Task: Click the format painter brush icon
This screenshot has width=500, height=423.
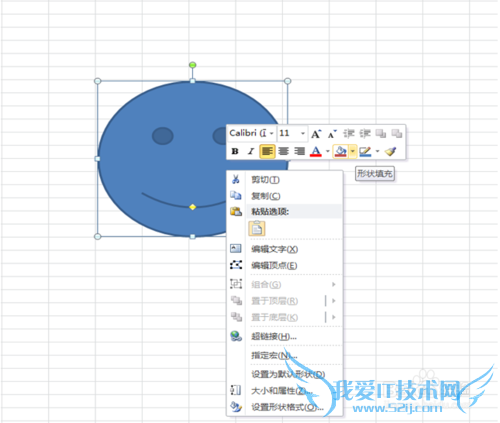Action: click(x=390, y=151)
